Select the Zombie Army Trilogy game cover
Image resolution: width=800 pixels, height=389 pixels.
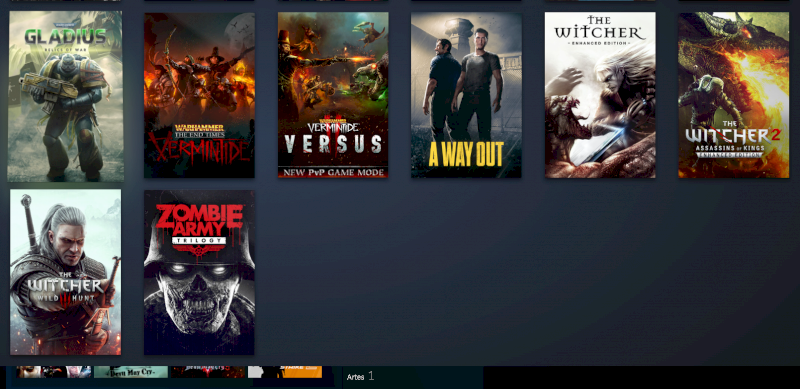199,273
